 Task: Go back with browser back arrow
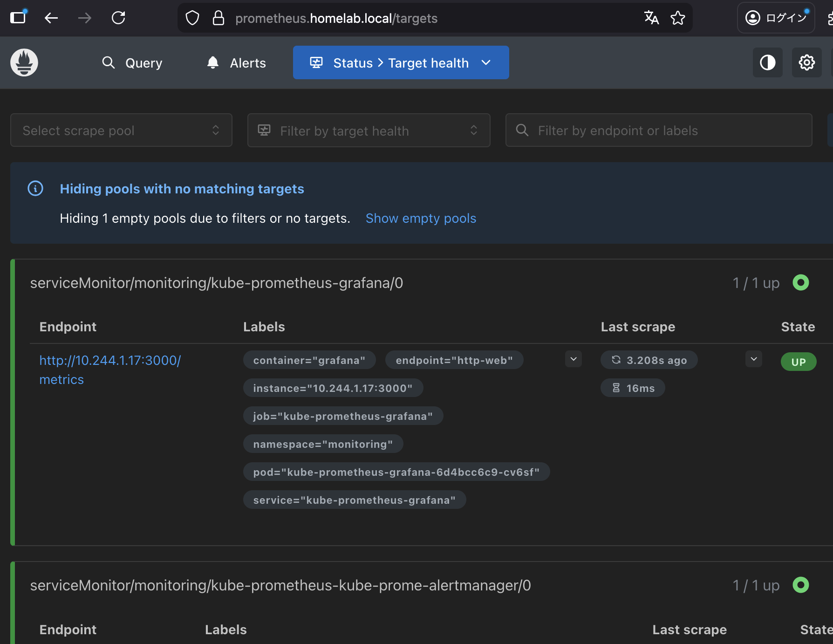click(x=51, y=18)
